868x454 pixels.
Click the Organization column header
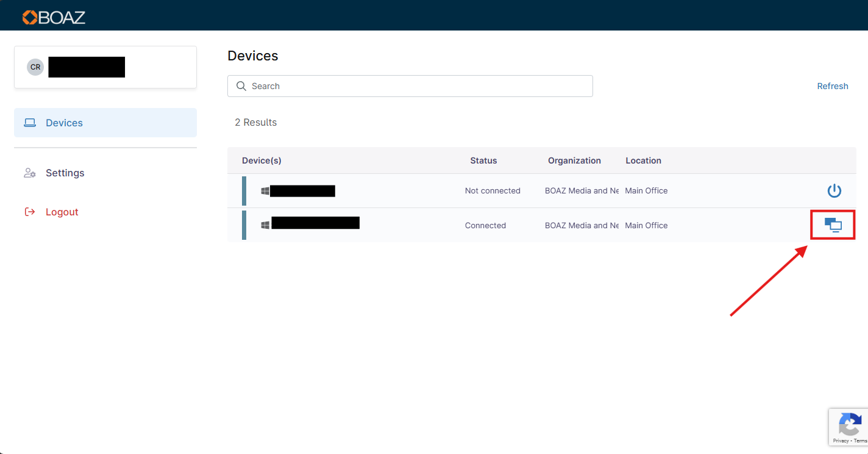coord(574,160)
